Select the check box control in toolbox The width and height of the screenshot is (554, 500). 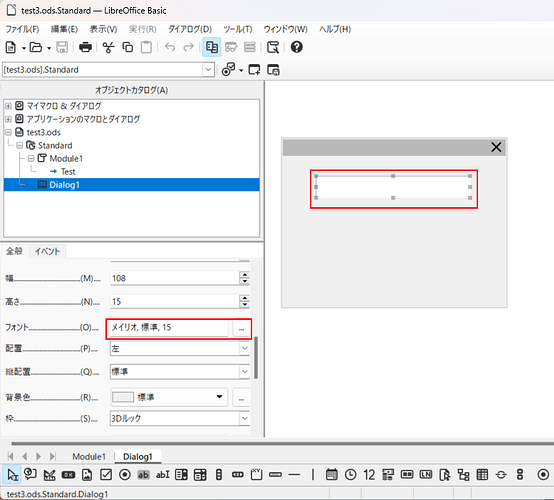click(106, 475)
